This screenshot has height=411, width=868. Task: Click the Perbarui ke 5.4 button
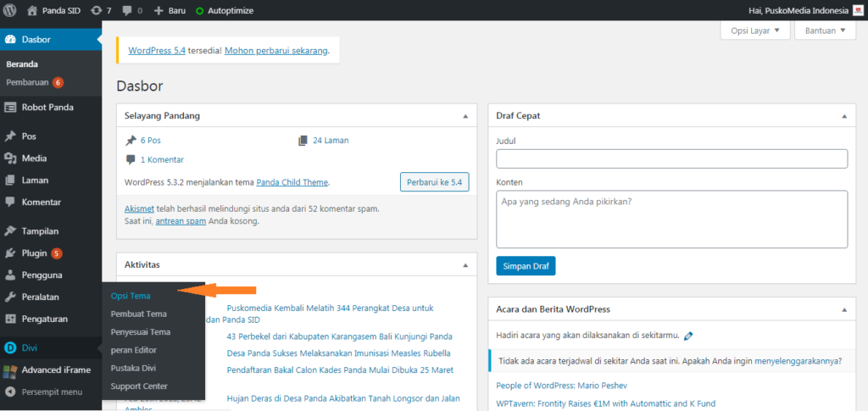435,181
